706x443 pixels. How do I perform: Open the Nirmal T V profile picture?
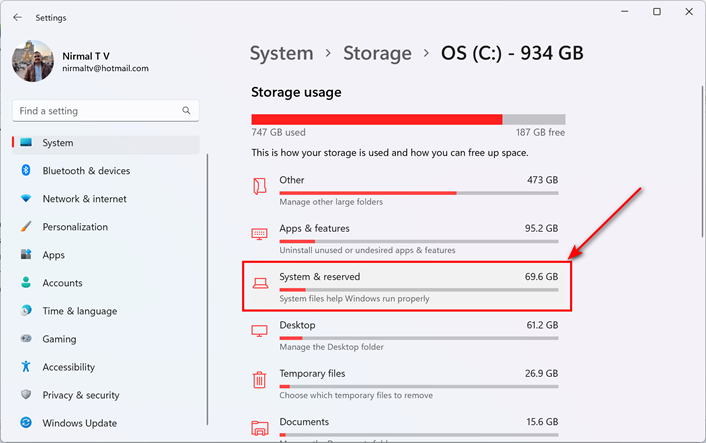click(32, 61)
